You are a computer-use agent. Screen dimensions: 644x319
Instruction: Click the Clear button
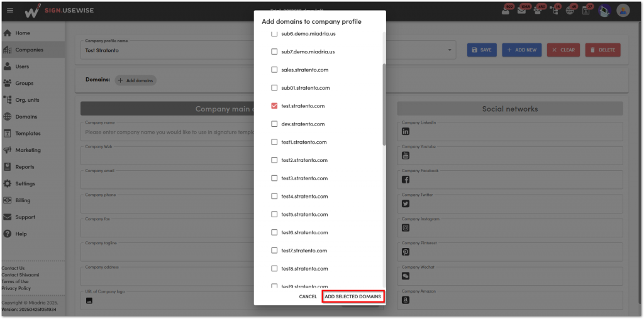(x=563, y=50)
